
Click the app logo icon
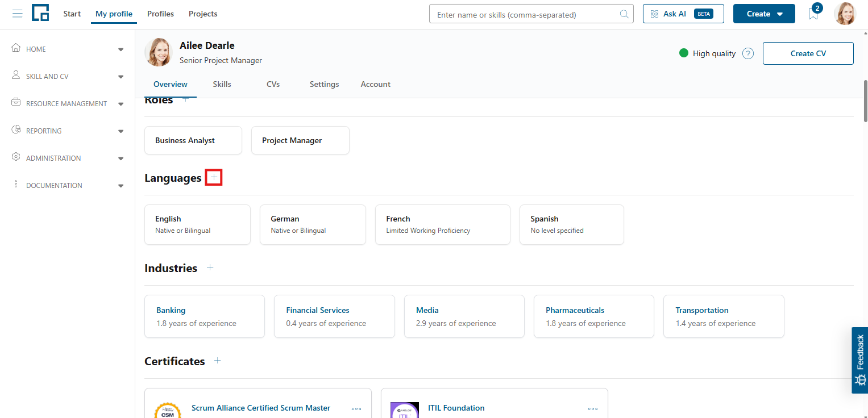pyautogui.click(x=40, y=13)
